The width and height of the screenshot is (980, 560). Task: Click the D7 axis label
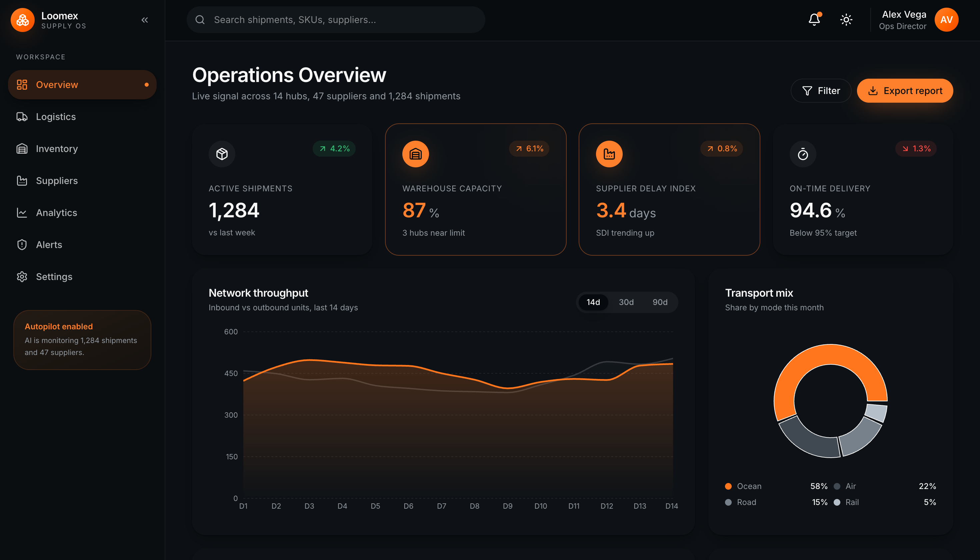tap(442, 506)
